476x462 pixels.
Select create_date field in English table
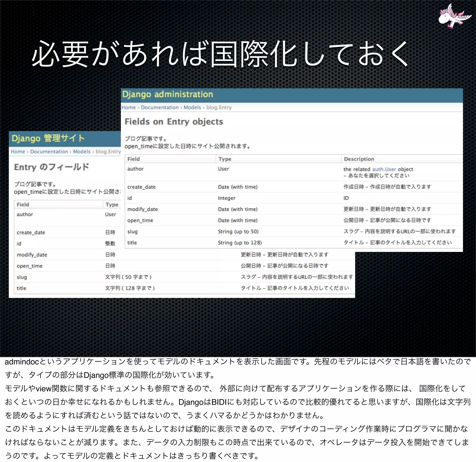141,187
